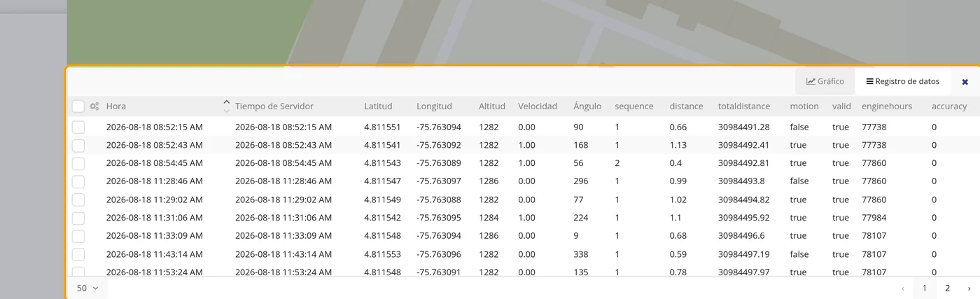
Task: Click enginehours value 77984
Action: click(x=874, y=218)
